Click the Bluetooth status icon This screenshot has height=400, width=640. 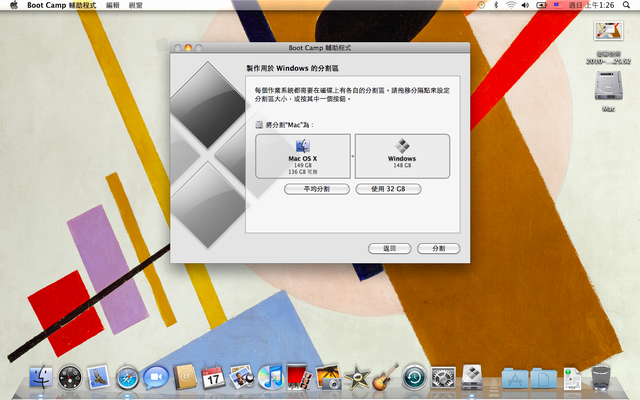point(496,5)
